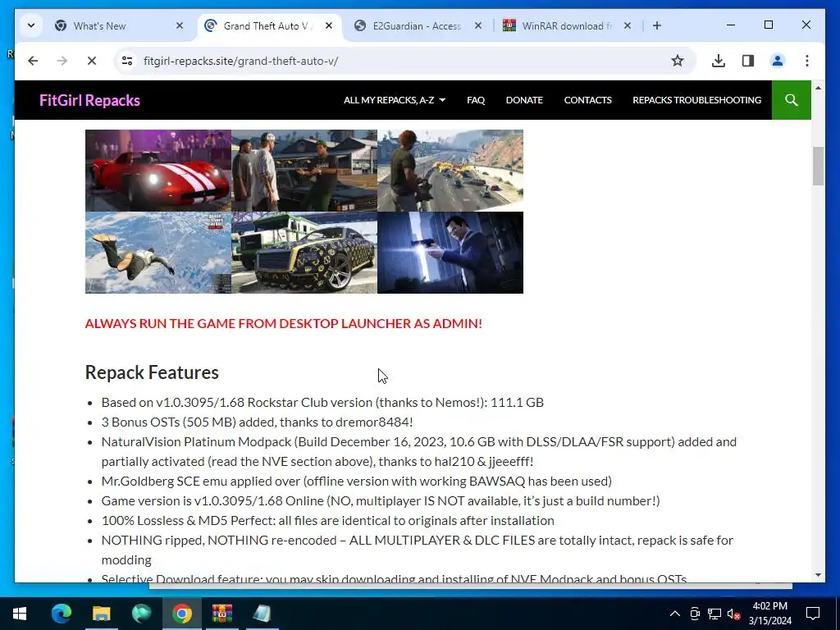Launch Microsoft Edge from the taskbar
840x630 pixels.
(x=61, y=614)
